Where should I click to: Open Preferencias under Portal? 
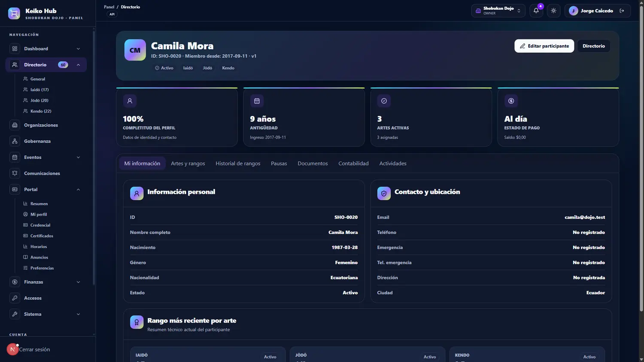click(x=42, y=268)
